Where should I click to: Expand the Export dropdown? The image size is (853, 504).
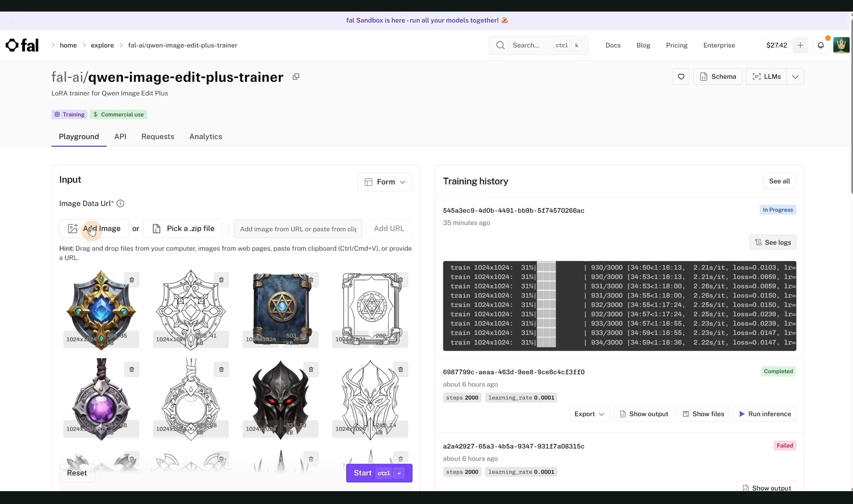point(589,414)
